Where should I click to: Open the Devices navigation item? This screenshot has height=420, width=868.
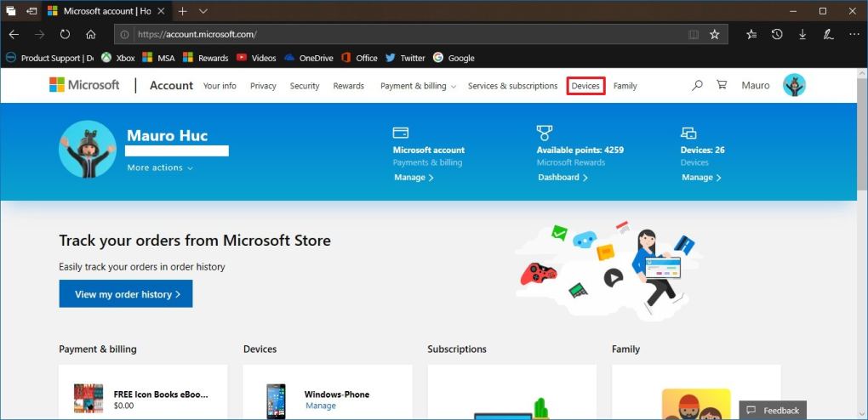pos(585,86)
